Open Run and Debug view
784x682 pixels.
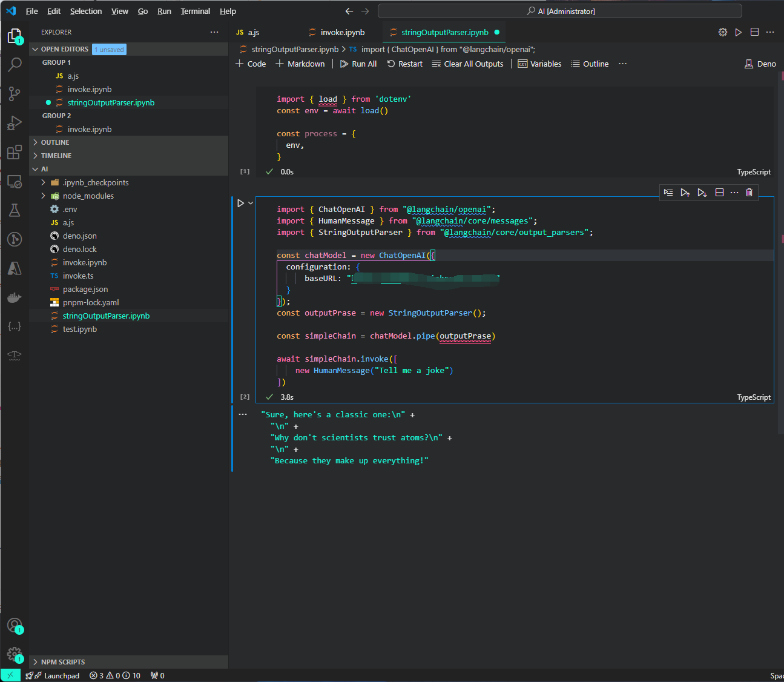15,123
